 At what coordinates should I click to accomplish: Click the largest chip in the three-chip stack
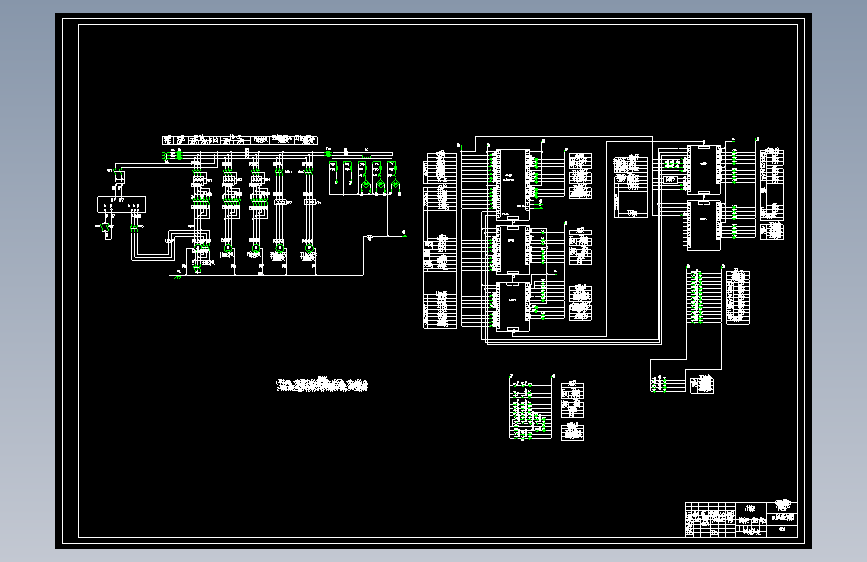[512, 184]
